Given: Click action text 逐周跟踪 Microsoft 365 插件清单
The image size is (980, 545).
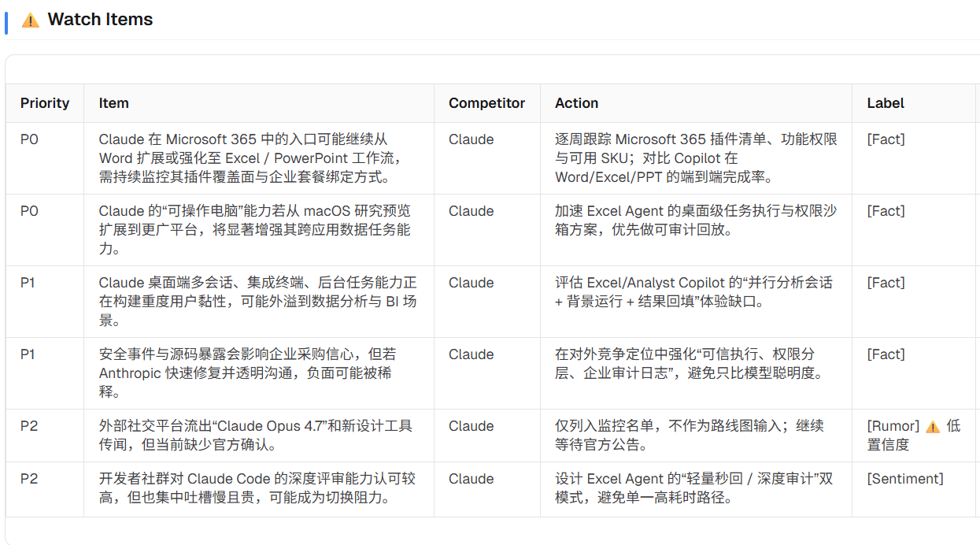Looking at the screenshot, I should (697, 158).
